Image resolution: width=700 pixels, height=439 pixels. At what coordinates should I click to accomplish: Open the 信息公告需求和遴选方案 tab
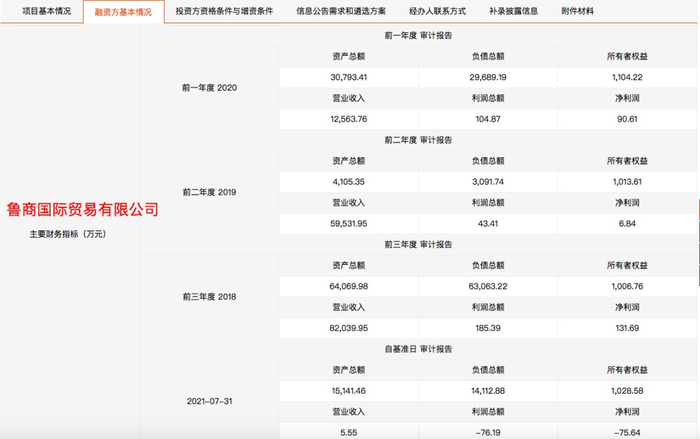pos(341,11)
